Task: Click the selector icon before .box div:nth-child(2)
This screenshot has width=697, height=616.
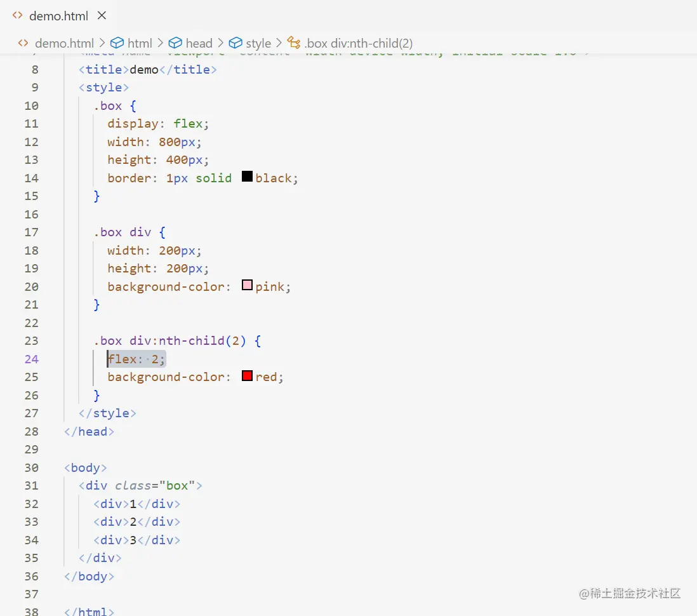Action: coord(293,43)
